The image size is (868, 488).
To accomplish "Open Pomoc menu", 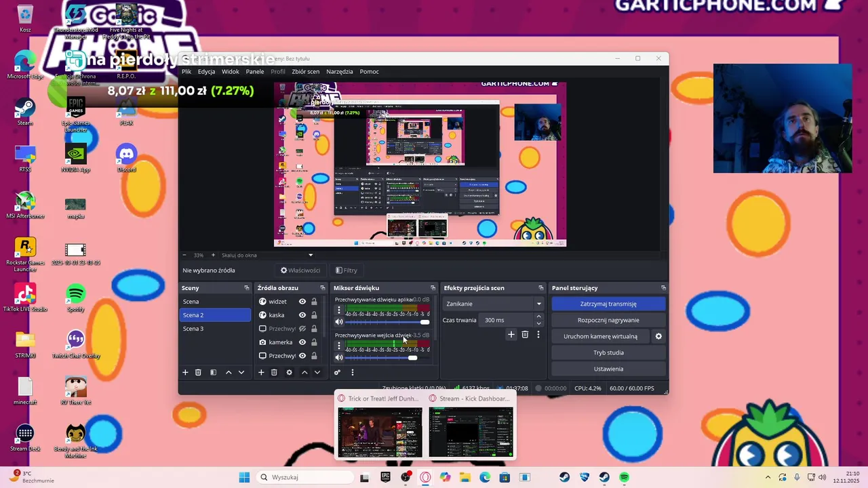I will [x=369, y=71].
